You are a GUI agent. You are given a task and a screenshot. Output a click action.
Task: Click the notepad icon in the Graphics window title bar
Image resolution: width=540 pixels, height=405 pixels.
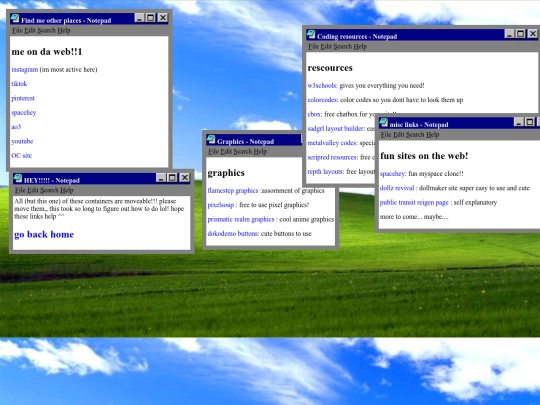[x=211, y=139]
